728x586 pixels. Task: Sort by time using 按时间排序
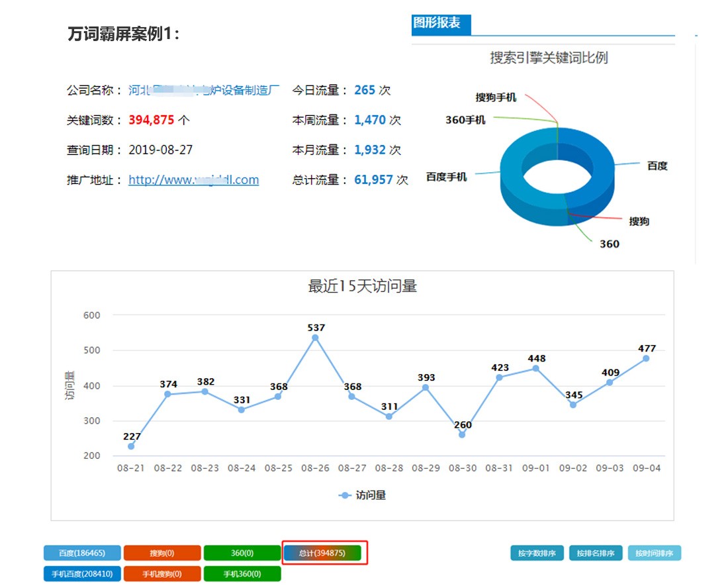(654, 553)
